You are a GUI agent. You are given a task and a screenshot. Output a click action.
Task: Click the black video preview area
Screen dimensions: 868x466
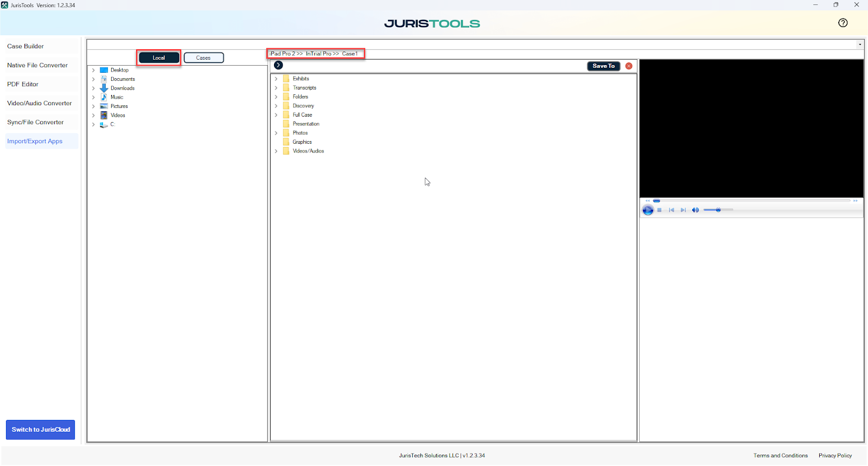click(x=751, y=128)
